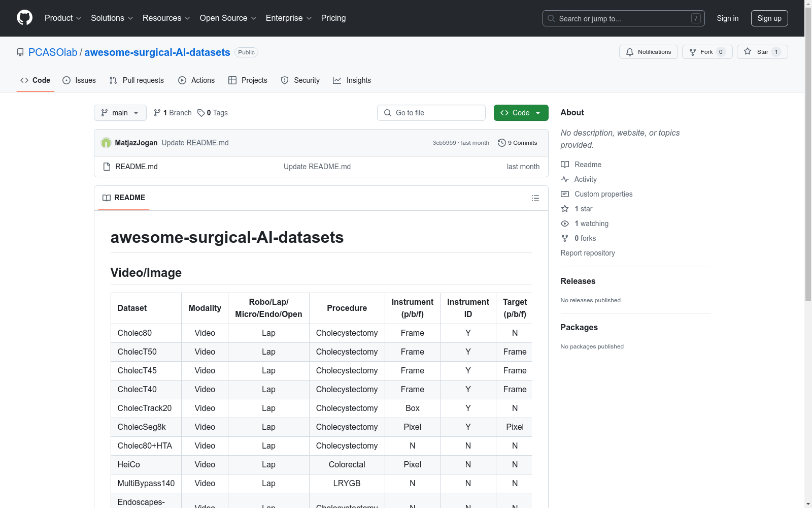Focus the Search or jump to field
Image resolution: width=812 pixels, height=508 pixels.
[624, 18]
